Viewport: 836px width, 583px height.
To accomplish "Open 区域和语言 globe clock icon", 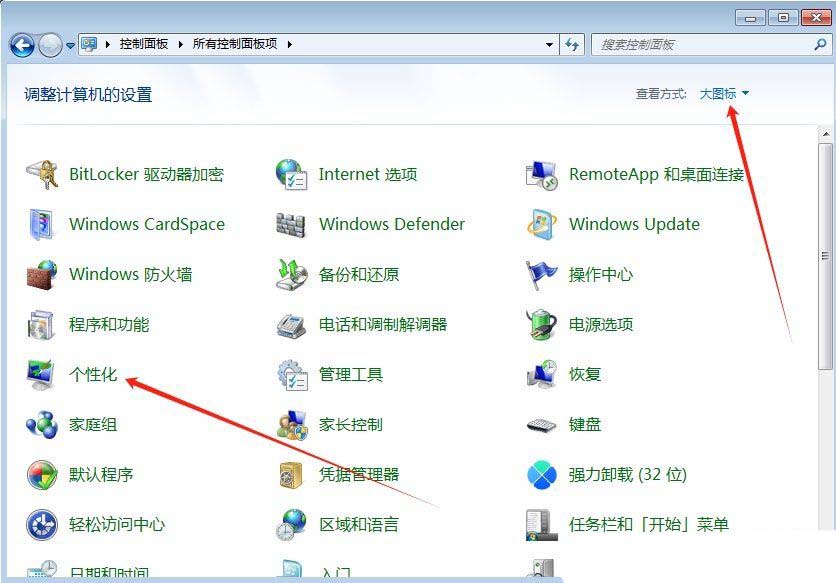I will 291,525.
